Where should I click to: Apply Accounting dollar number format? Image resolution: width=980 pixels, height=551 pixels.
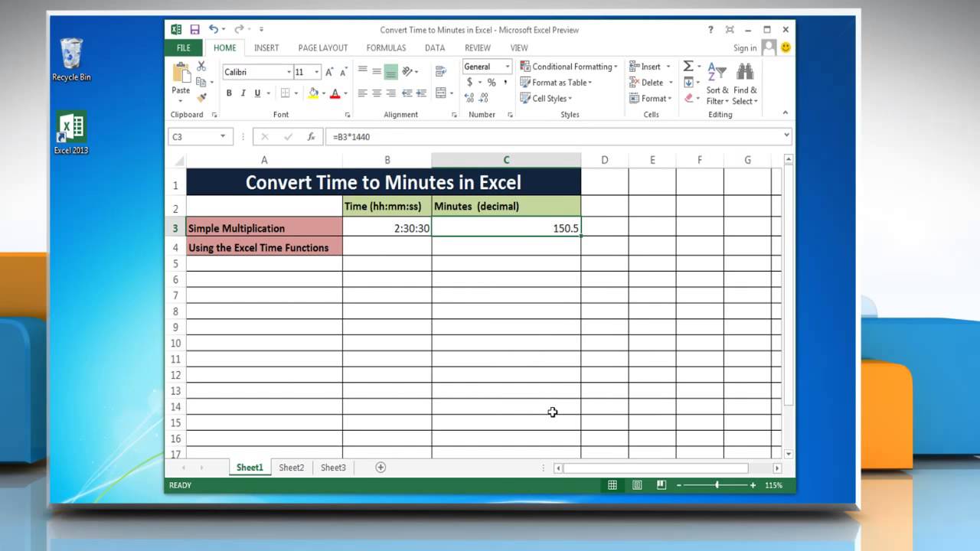point(469,83)
